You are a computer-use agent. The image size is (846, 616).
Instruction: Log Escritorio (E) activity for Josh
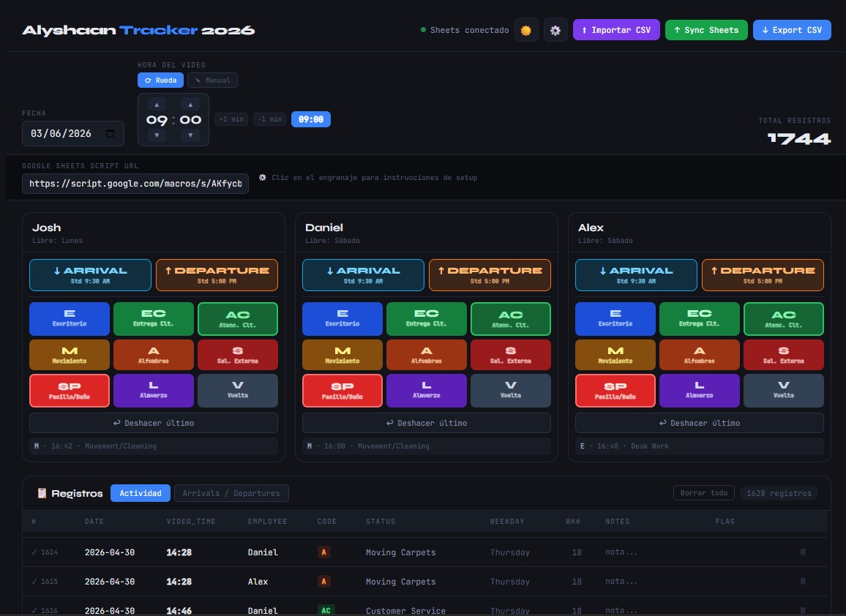click(x=69, y=319)
